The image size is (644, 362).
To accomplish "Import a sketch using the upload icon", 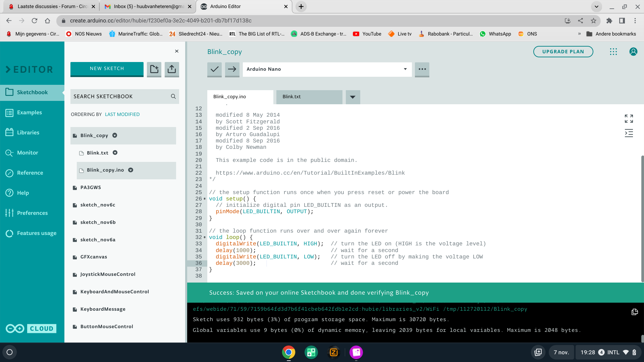I will [172, 69].
